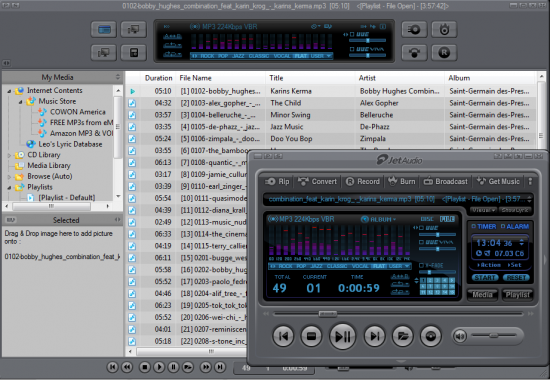
Task: Select JAZZ equalizer preset in JetAudio player
Action: pos(316,266)
